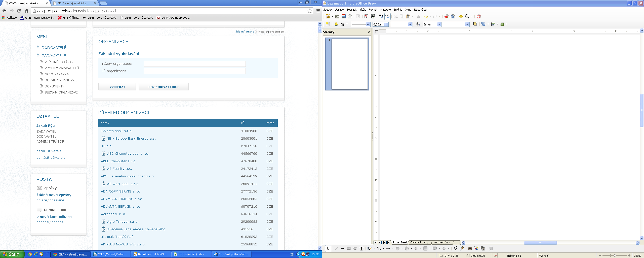Export directly as PDF in Draw
The width and height of the screenshot is (644, 258).
(366, 16)
